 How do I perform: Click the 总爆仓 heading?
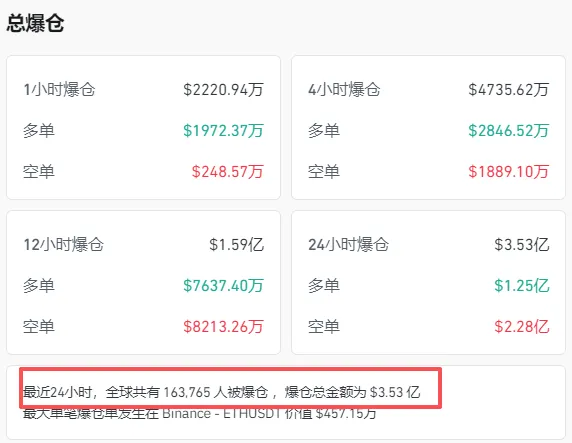pyautogui.click(x=35, y=23)
